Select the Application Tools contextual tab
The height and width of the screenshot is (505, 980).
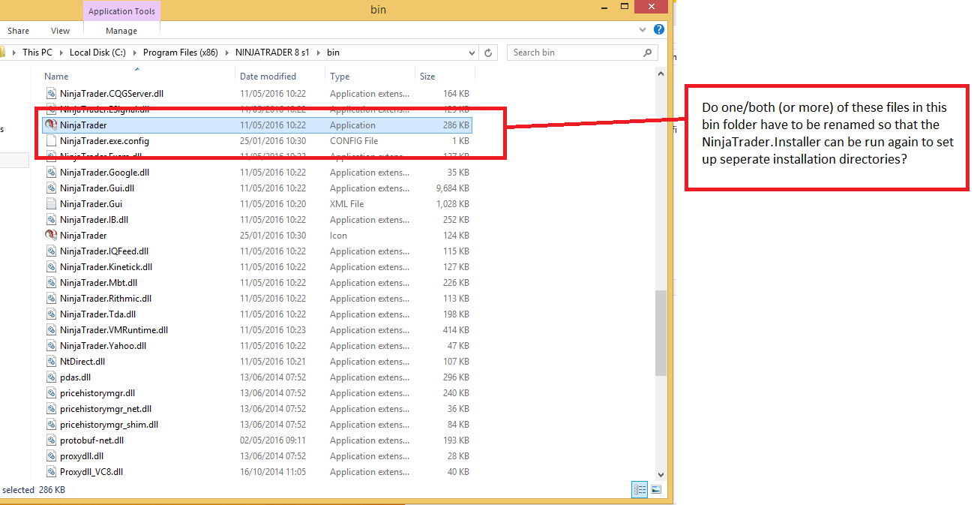[x=121, y=11]
